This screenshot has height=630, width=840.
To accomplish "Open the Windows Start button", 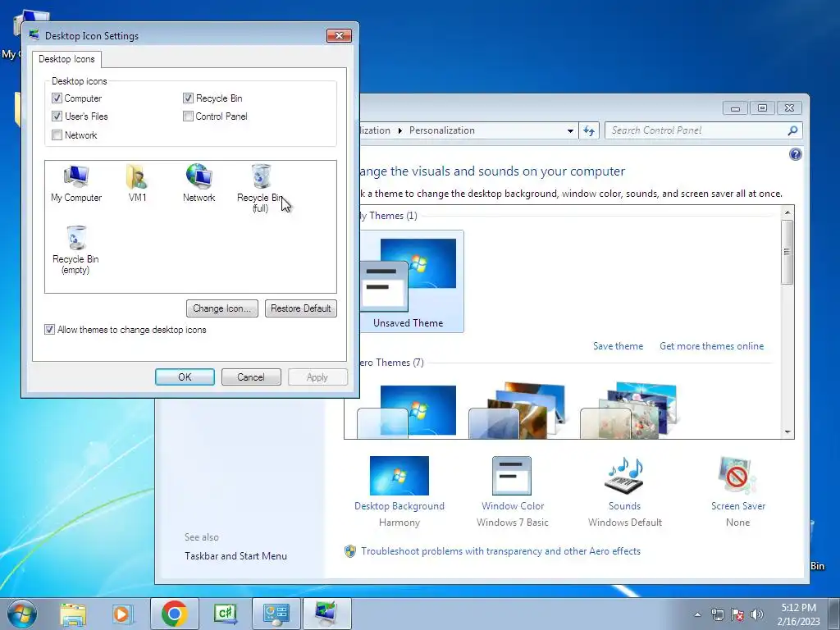I will (x=22, y=614).
